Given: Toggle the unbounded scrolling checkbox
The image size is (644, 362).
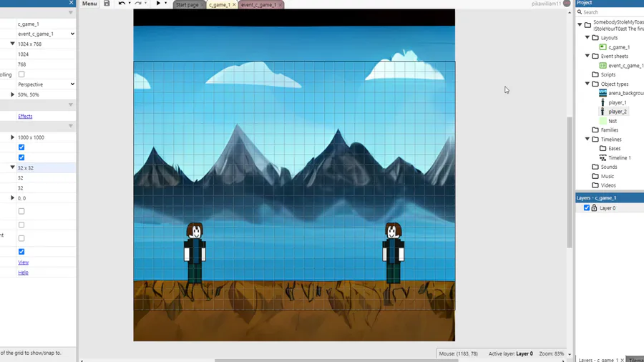Looking at the screenshot, I should coord(21,74).
